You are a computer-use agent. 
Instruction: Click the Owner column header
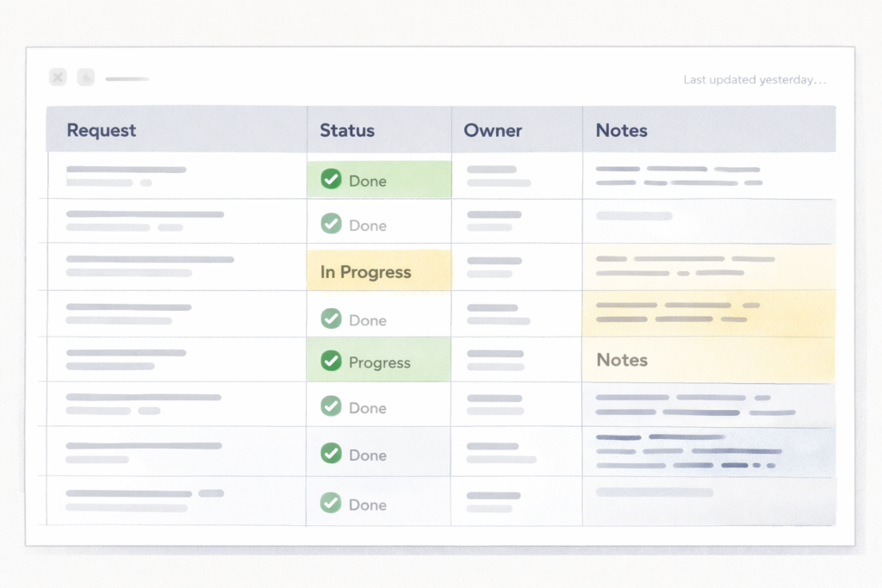coord(493,130)
